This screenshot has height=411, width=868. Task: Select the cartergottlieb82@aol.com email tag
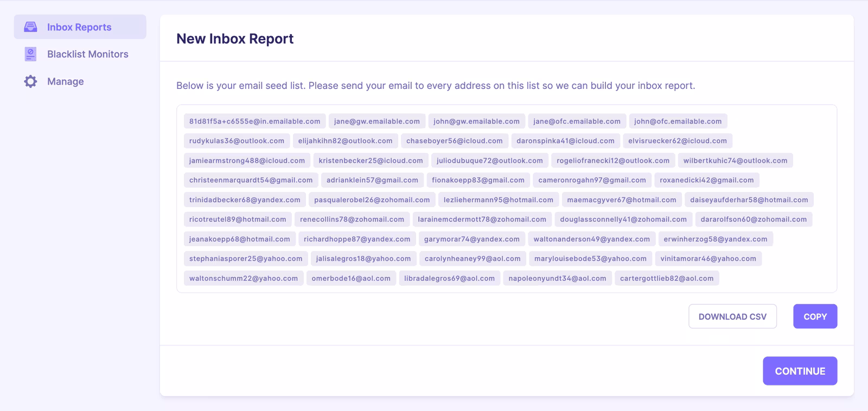coord(667,279)
